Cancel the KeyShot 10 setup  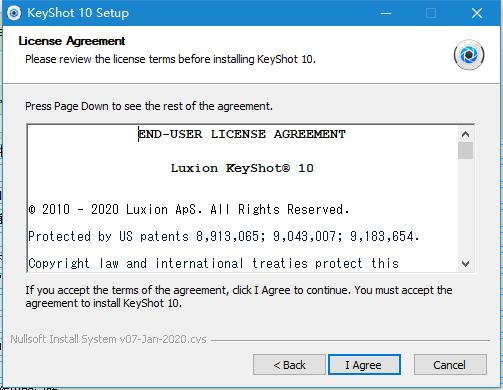[450, 365]
